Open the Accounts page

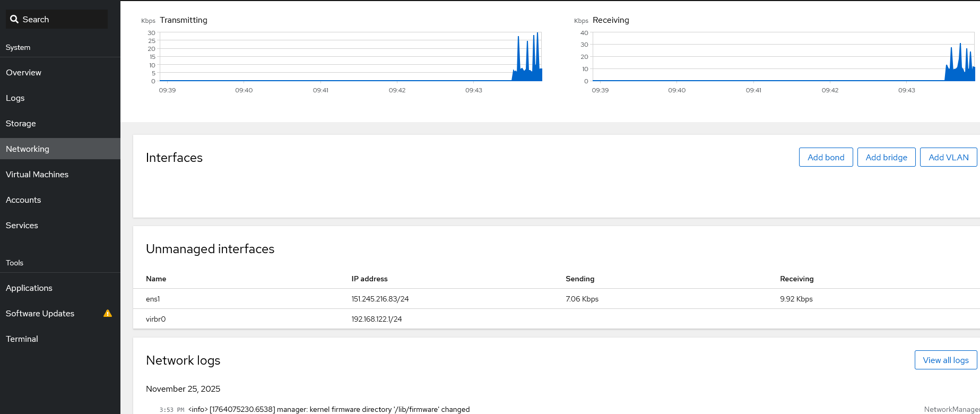23,200
